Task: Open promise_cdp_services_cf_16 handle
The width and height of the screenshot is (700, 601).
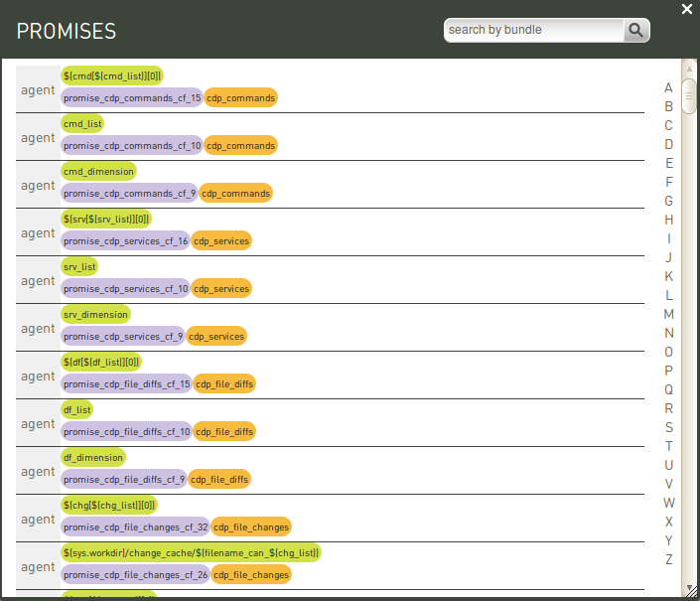Action: [125, 240]
